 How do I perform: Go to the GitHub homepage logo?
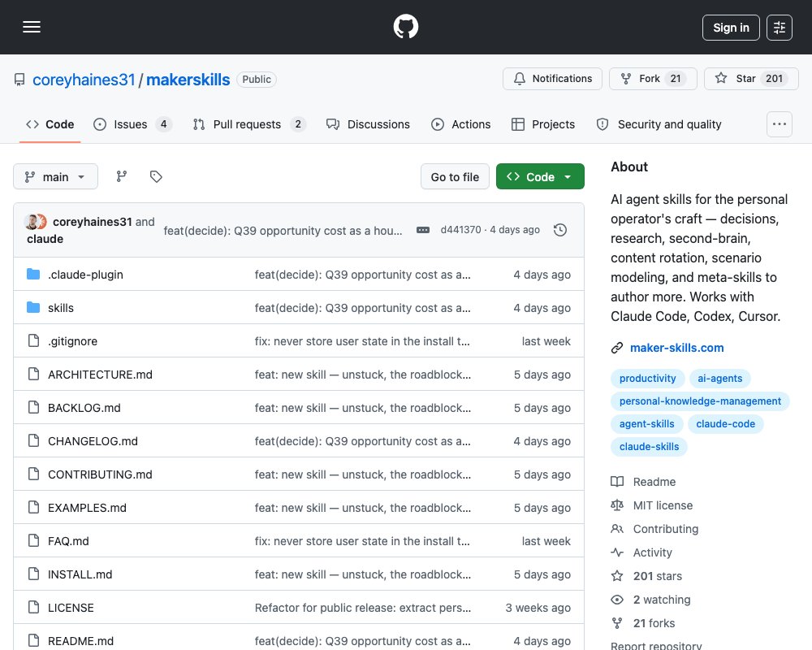click(405, 27)
